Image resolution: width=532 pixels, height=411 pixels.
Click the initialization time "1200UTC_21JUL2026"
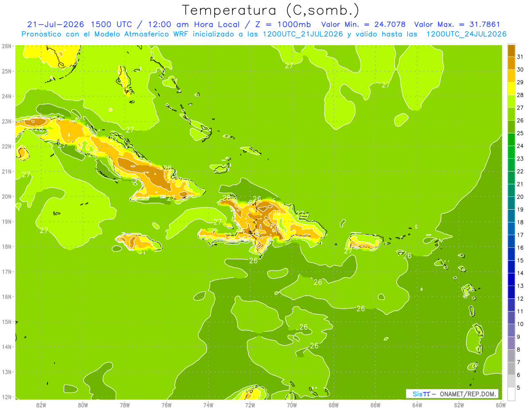pos(303,34)
